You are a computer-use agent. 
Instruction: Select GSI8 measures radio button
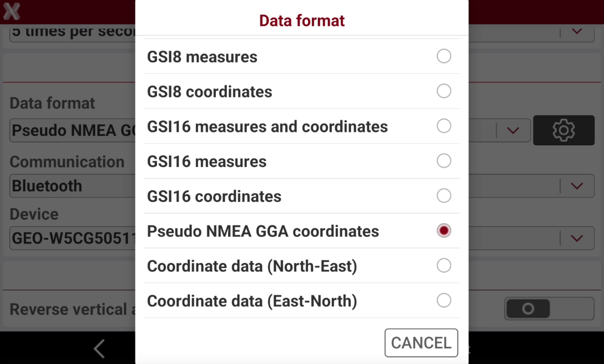click(443, 56)
